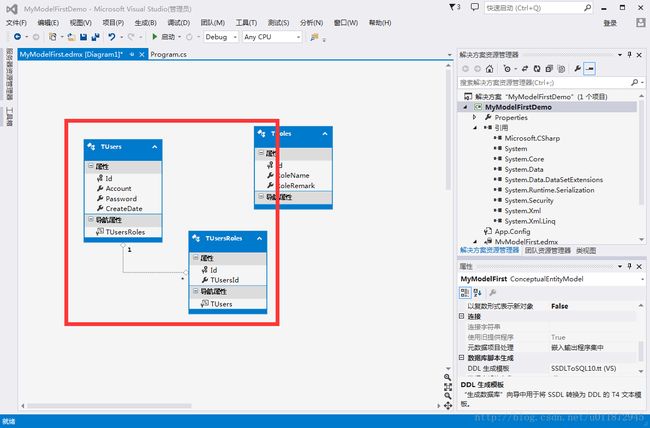Click the Home icon in Solution Explorer
This screenshot has width=650, height=428.
(490, 69)
